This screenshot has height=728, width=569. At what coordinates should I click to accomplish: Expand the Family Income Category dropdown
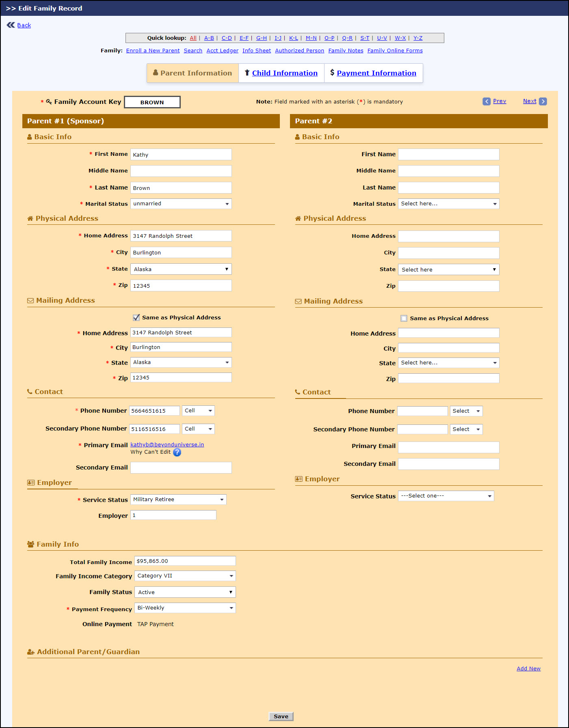pyautogui.click(x=185, y=576)
